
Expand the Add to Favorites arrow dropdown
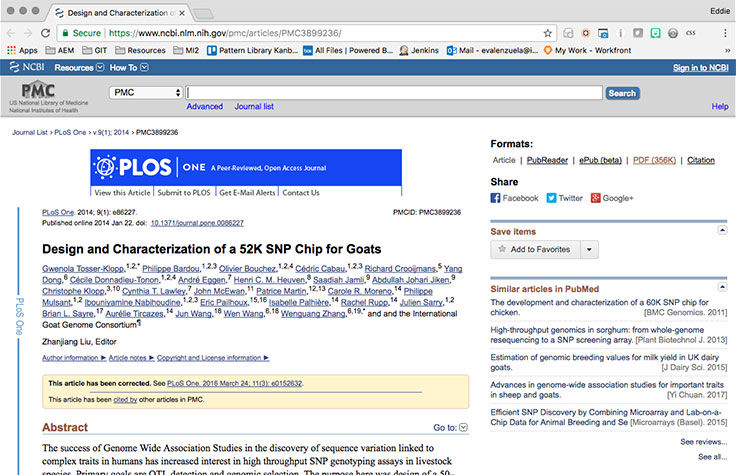click(590, 249)
